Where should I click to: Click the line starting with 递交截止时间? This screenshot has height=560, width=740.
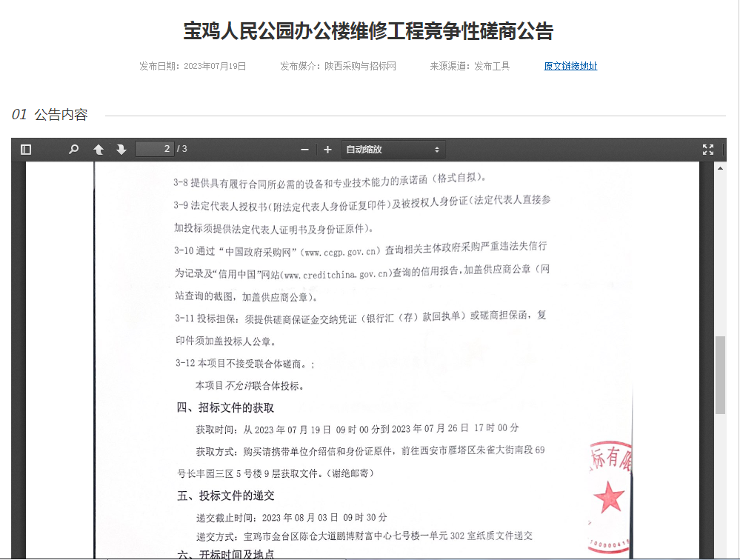292,518
